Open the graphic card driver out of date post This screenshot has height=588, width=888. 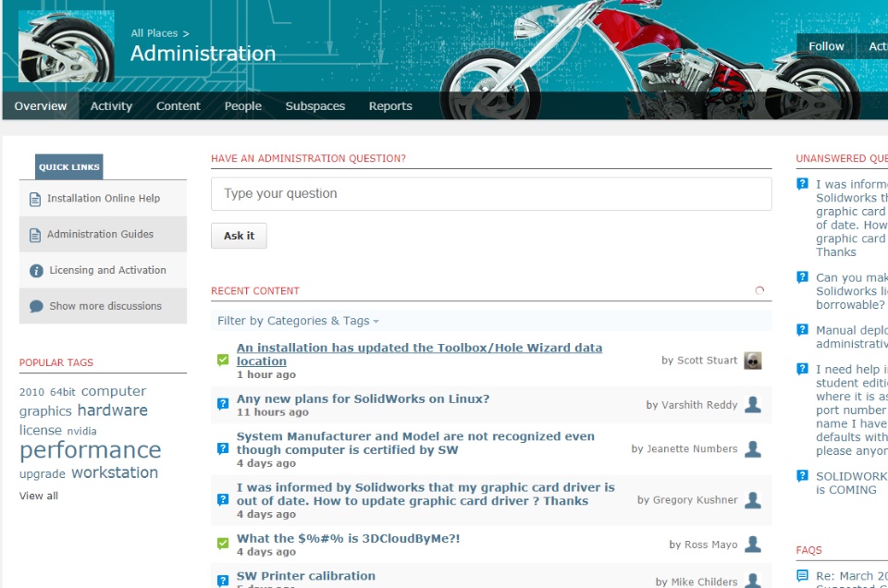425,494
